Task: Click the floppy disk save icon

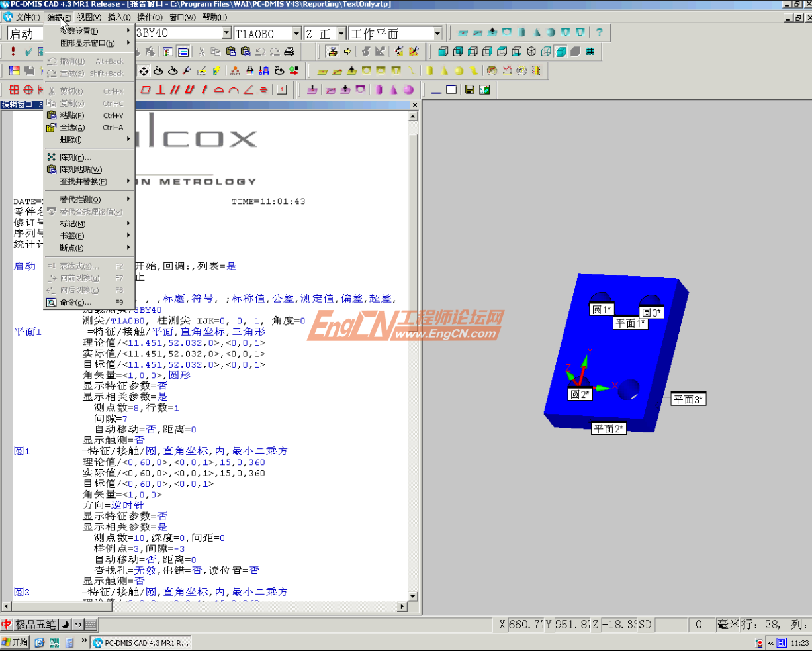Action: coord(469,90)
